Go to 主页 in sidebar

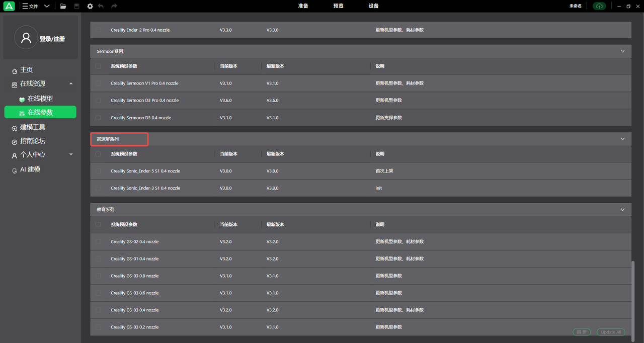[x=27, y=70]
